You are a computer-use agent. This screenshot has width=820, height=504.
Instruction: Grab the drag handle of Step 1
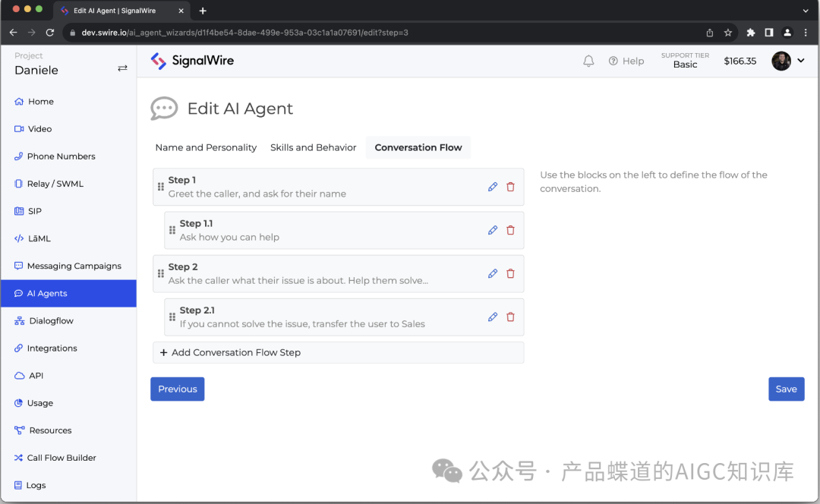point(160,187)
